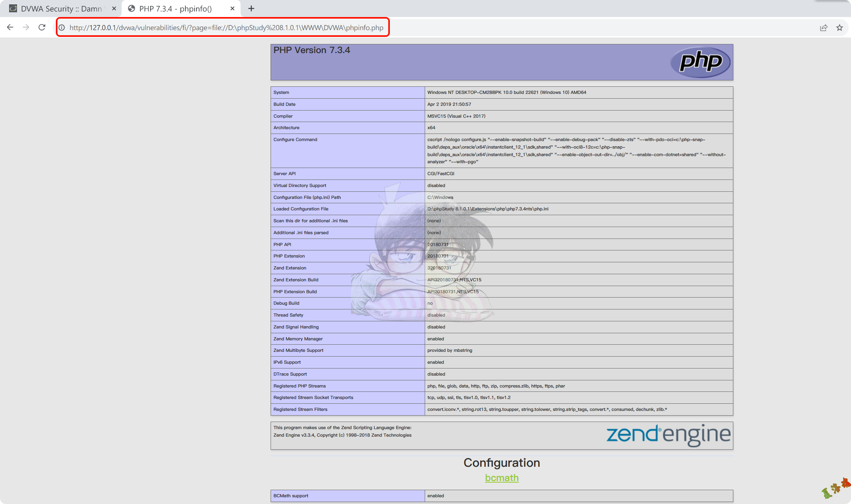The width and height of the screenshot is (851, 504).
Task: Click the browser forward arrow
Action: [x=26, y=27]
